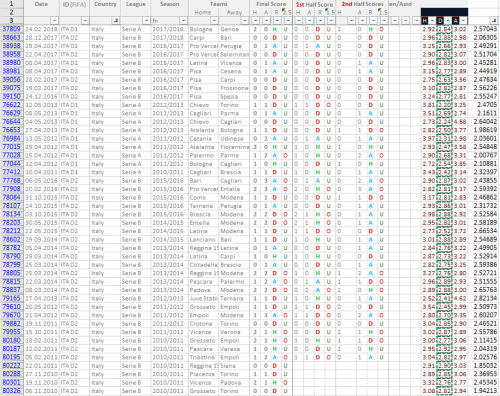This screenshot has width=500, height=396.
Task: Click the Crotone home team cell
Action: pyautogui.click(x=204, y=323)
